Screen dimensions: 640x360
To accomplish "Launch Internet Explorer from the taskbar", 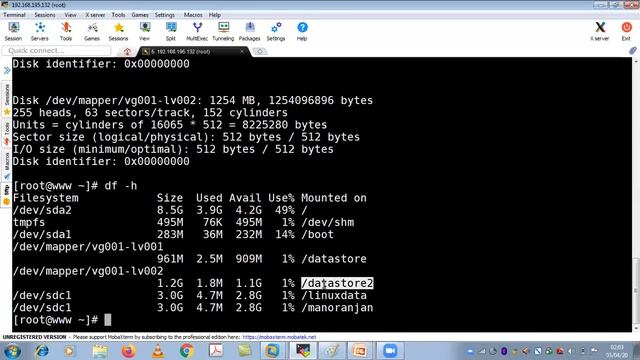I will (x=42, y=351).
